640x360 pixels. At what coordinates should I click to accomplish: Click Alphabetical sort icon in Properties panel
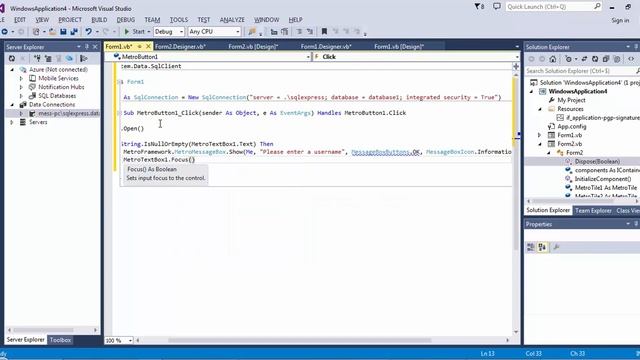[542, 247]
